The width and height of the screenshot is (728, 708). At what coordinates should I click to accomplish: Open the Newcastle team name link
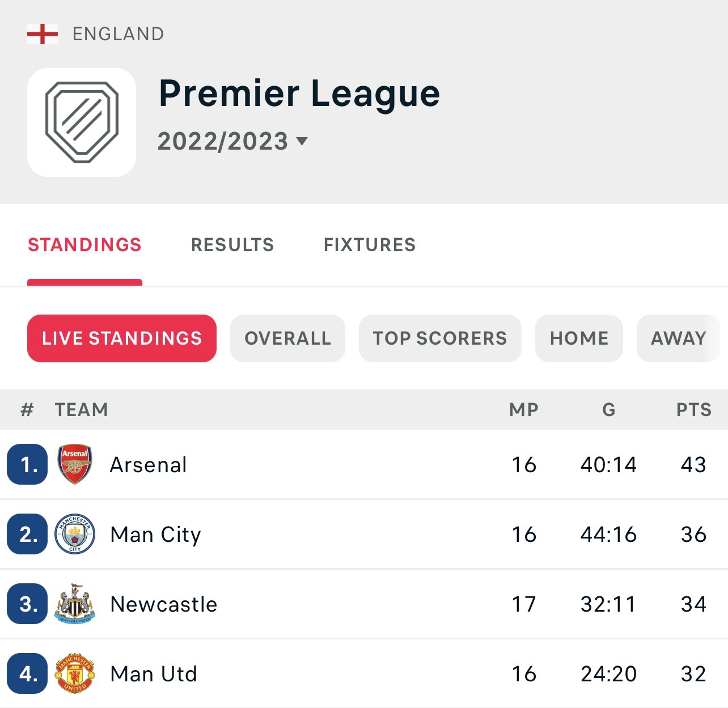[x=164, y=604]
